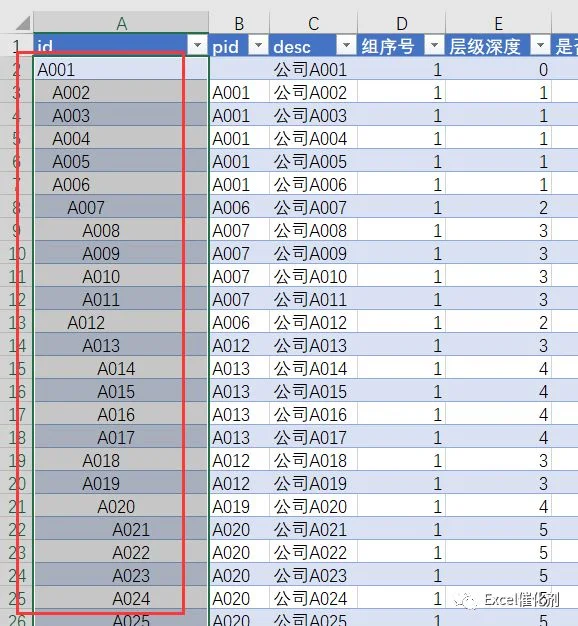This screenshot has width=578, height=626.
Task: Select cell A014 in the id column
Action: point(121,369)
